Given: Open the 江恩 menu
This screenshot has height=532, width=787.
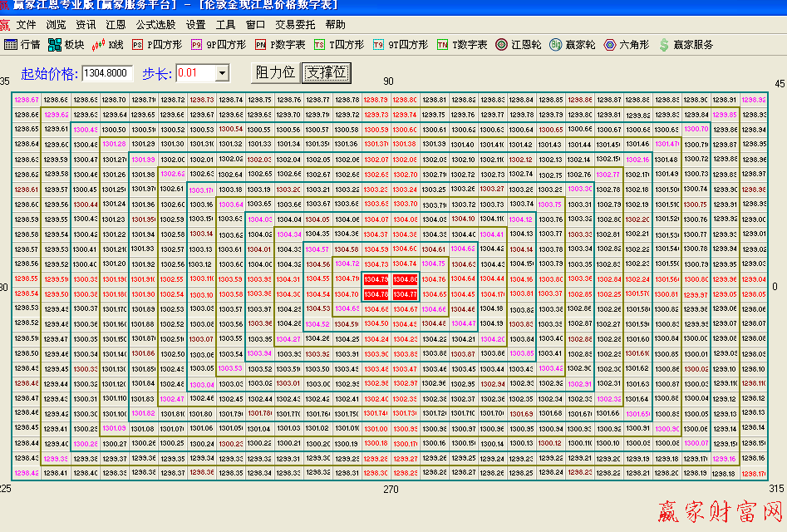Looking at the screenshot, I should point(116,25).
